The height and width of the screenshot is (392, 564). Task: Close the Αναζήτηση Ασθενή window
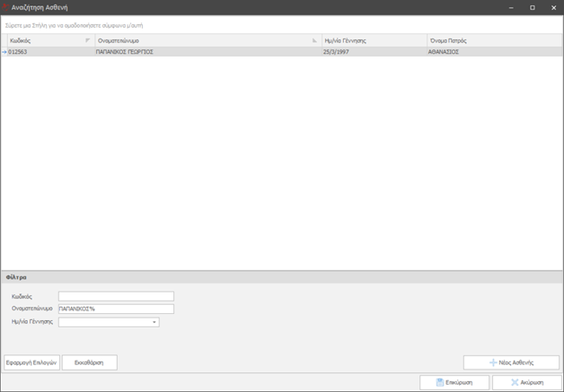553,7
